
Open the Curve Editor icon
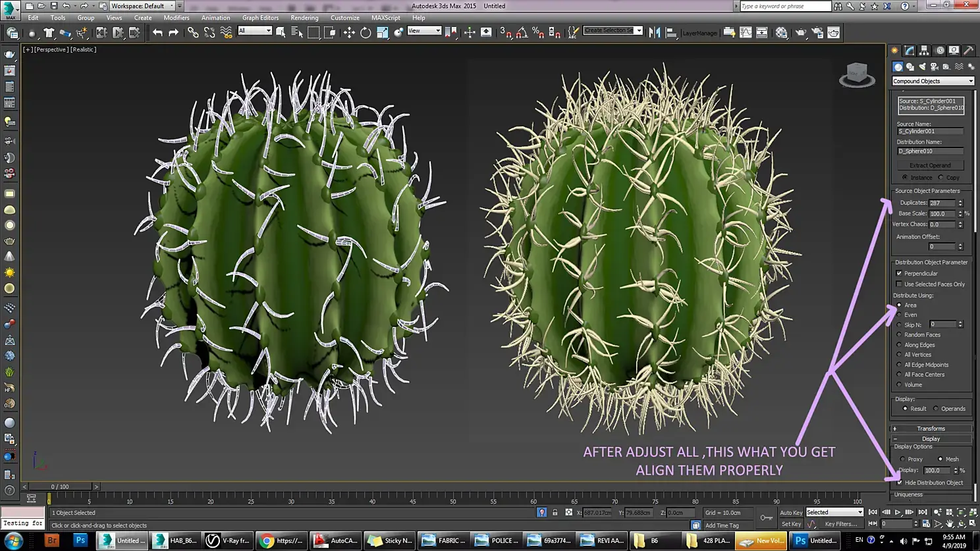[x=746, y=32]
